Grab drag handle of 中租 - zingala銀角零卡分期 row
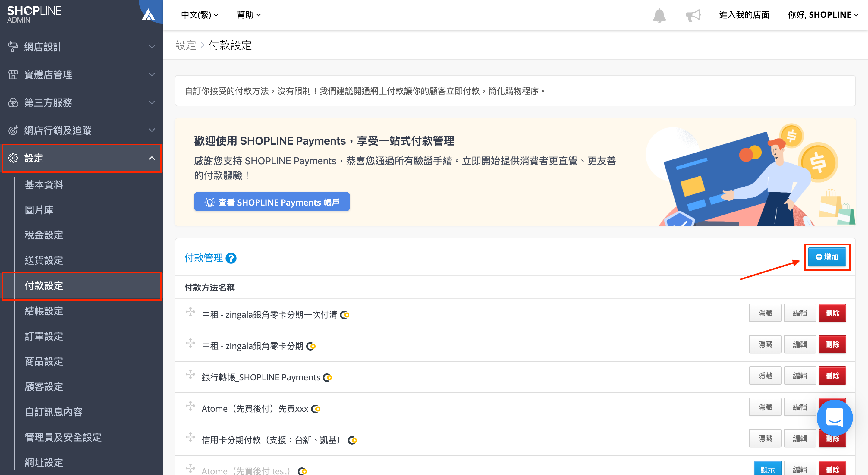868x475 pixels. 190,343
